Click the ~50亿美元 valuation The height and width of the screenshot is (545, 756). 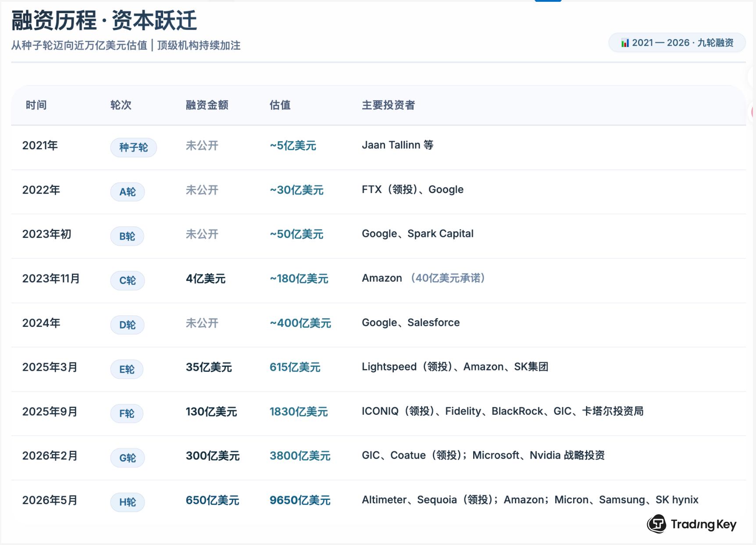296,234
